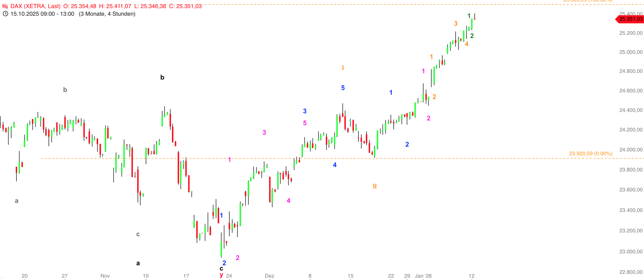Select the gray a wave label

click(16, 201)
